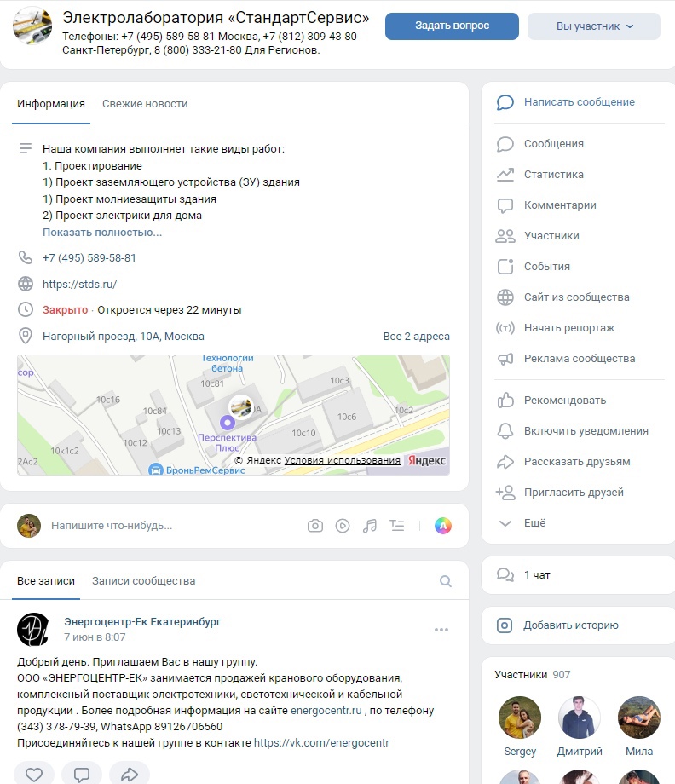Click the 'Пригласить друзей' add-person icon
The image size is (675, 784).
point(505,493)
